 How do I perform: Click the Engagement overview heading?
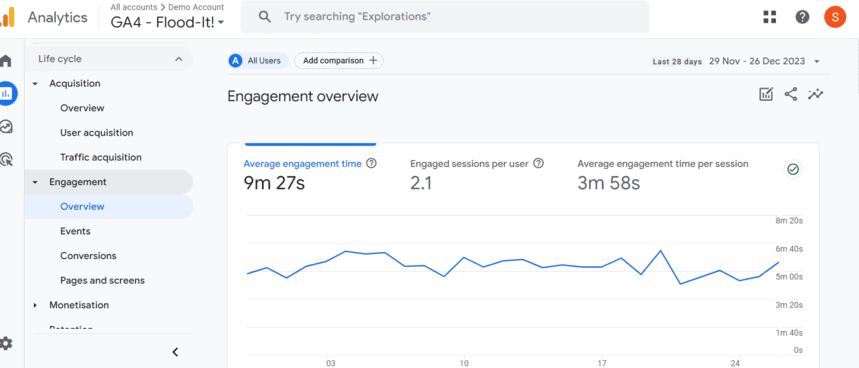coord(303,96)
